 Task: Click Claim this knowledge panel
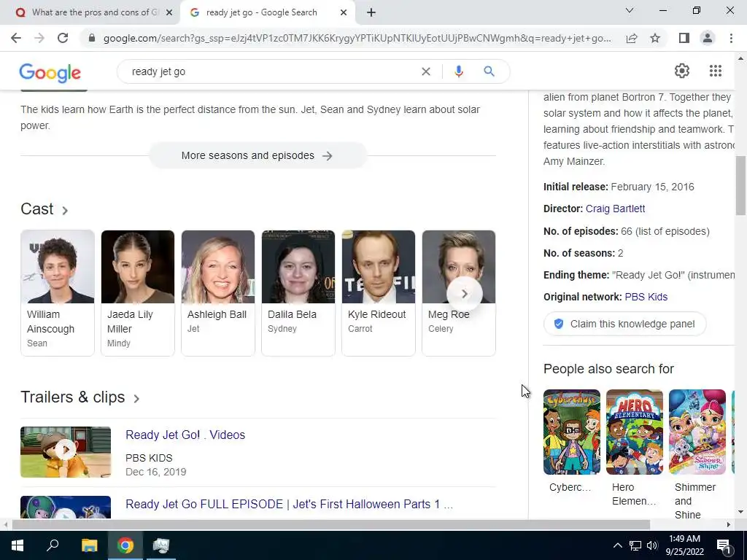[x=624, y=324]
